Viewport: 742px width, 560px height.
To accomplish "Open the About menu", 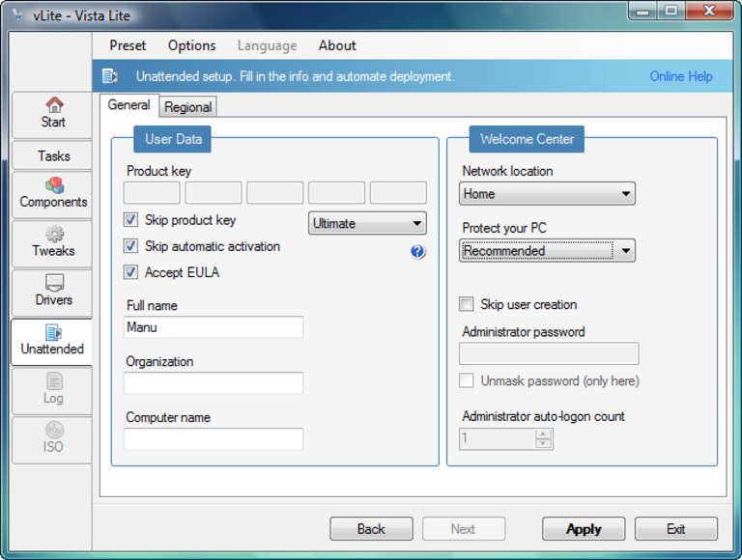I will tap(337, 45).
